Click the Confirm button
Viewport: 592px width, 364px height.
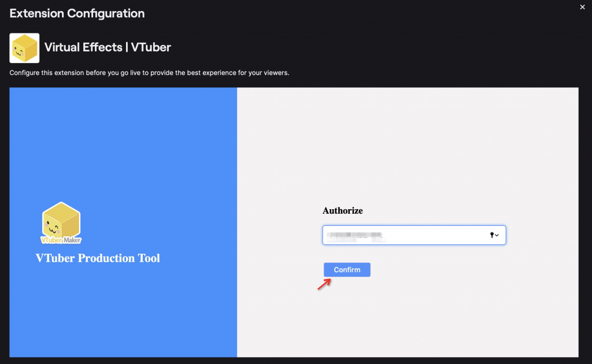click(347, 270)
